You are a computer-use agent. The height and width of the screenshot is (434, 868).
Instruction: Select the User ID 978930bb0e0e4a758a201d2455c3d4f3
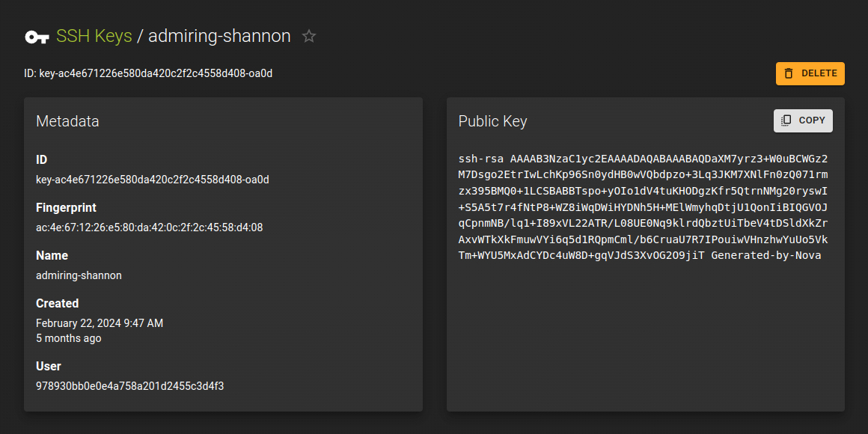pyautogui.click(x=130, y=386)
